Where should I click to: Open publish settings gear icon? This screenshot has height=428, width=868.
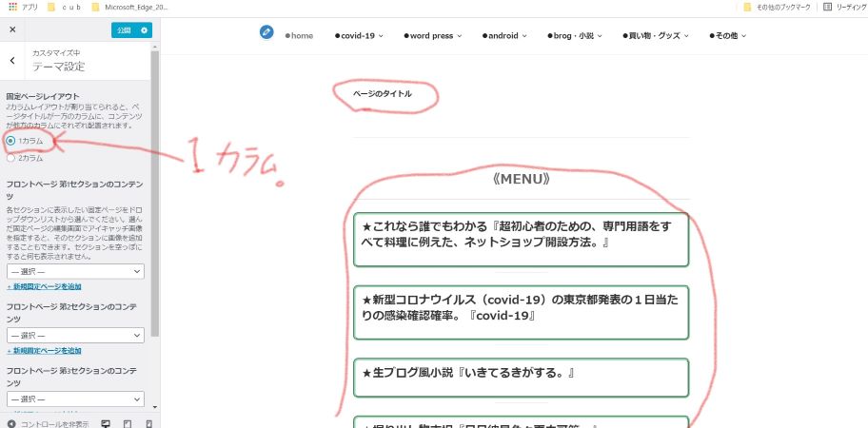[x=144, y=30]
